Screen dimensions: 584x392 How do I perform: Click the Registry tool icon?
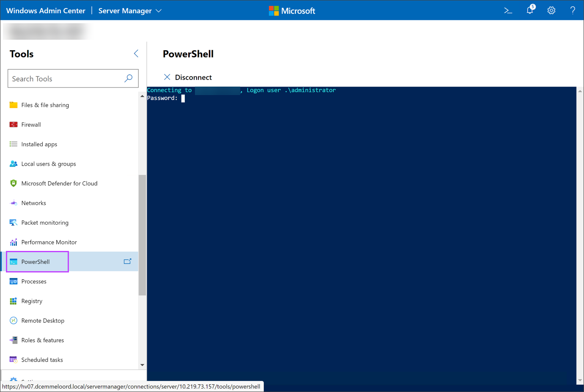tap(14, 301)
